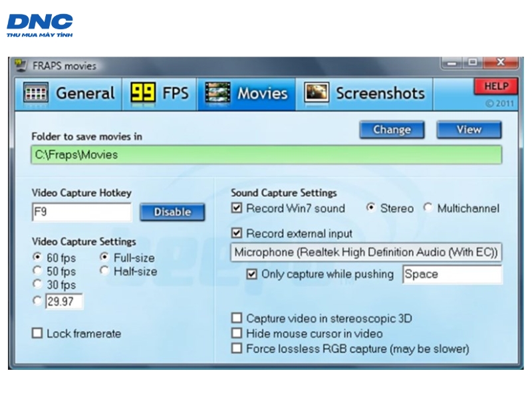The width and height of the screenshot is (532, 399).
Task: Click the Space push-to-capture key field
Action: tap(452, 274)
